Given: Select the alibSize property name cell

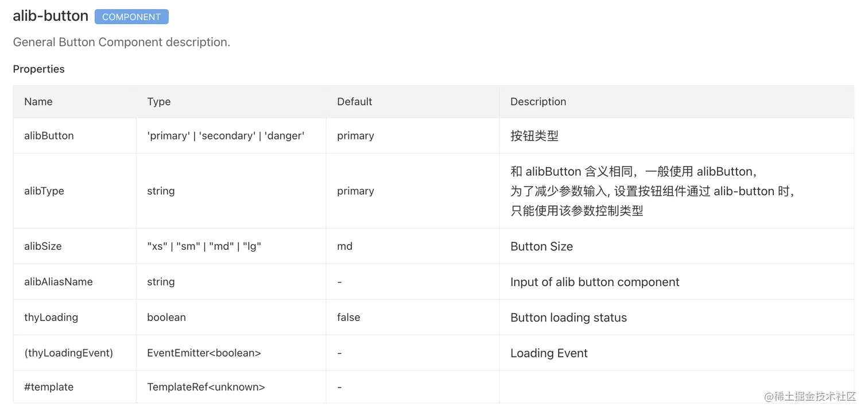Looking at the screenshot, I should pos(43,246).
